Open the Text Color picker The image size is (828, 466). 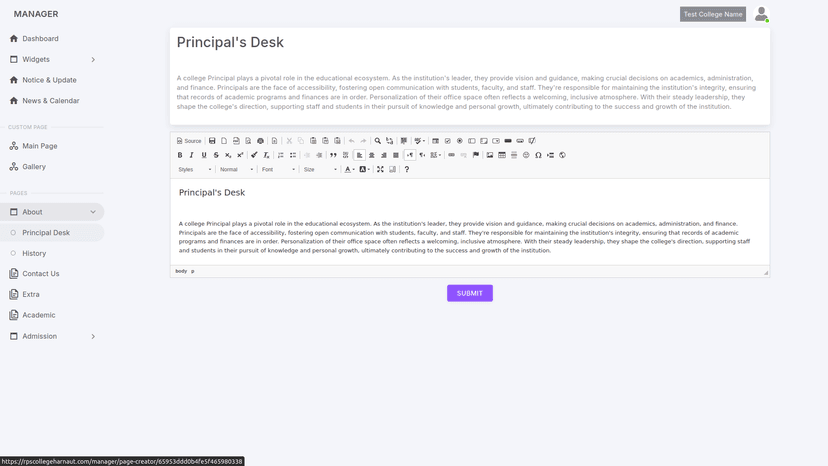(x=349, y=170)
